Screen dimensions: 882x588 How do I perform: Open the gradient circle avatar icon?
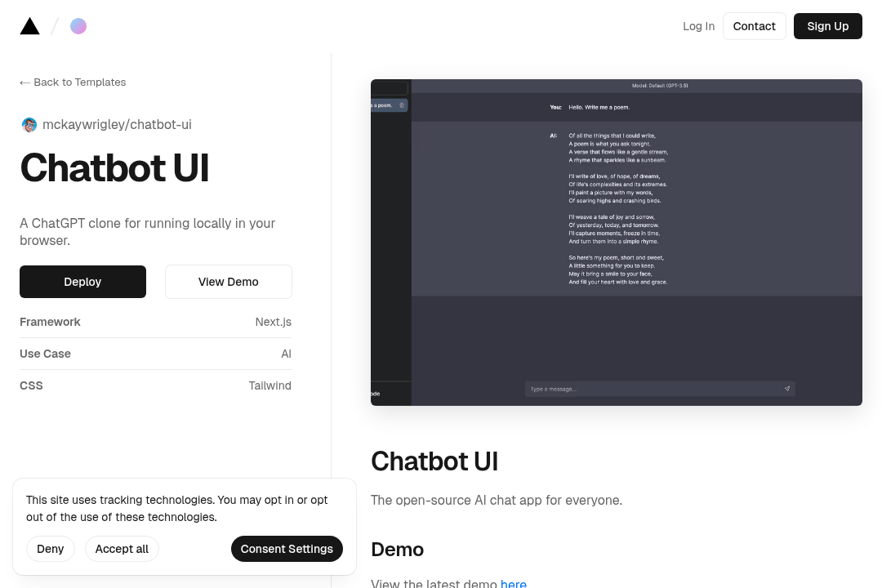coord(78,26)
